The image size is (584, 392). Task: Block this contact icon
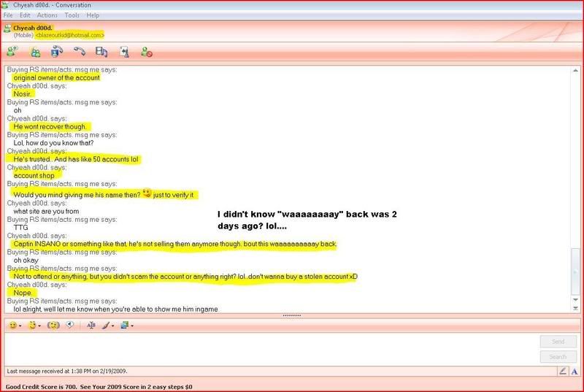pos(147,52)
